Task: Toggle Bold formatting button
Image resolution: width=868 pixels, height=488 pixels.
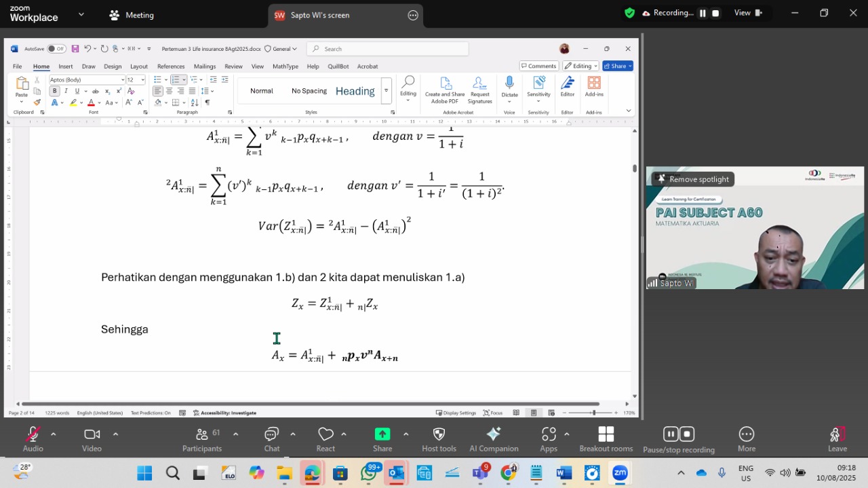Action: coord(54,91)
